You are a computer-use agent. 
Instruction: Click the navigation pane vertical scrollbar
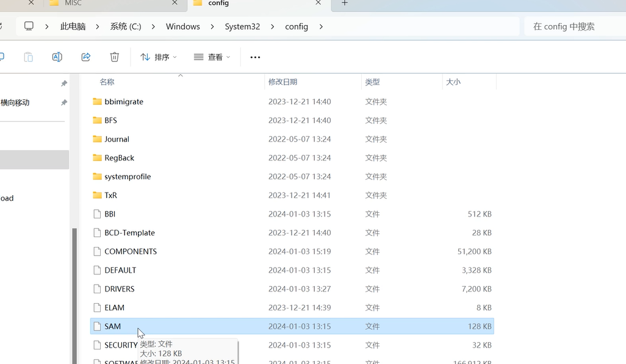click(75, 293)
